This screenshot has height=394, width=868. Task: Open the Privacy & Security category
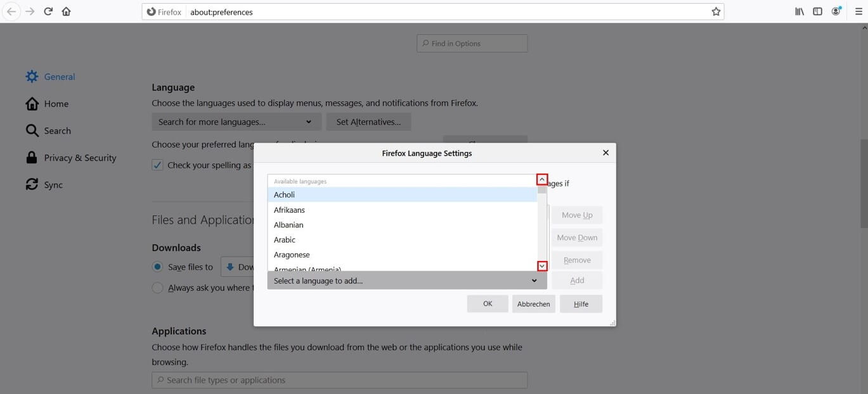(x=71, y=158)
